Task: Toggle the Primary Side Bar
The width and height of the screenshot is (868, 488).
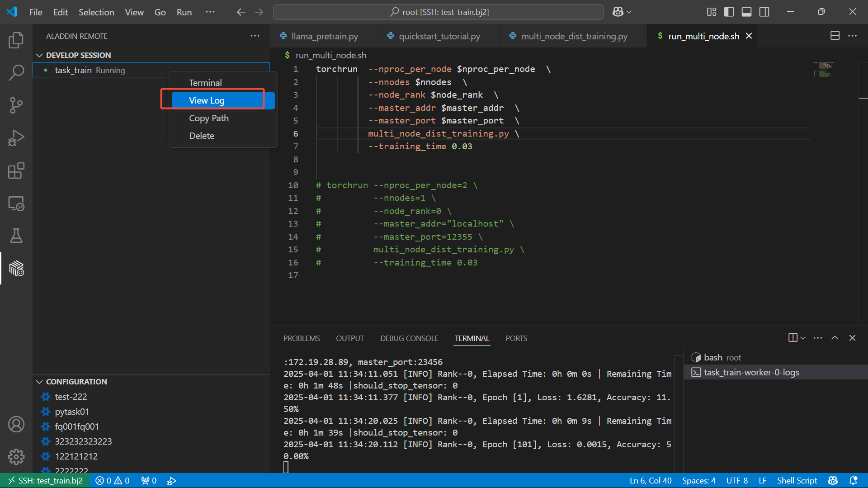Action: pyautogui.click(x=729, y=12)
